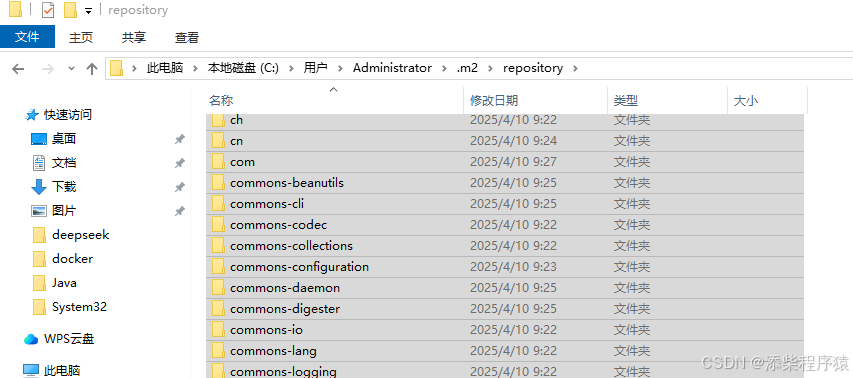Unpin 下载 via its pin icon
853x378 pixels.
[x=179, y=187]
